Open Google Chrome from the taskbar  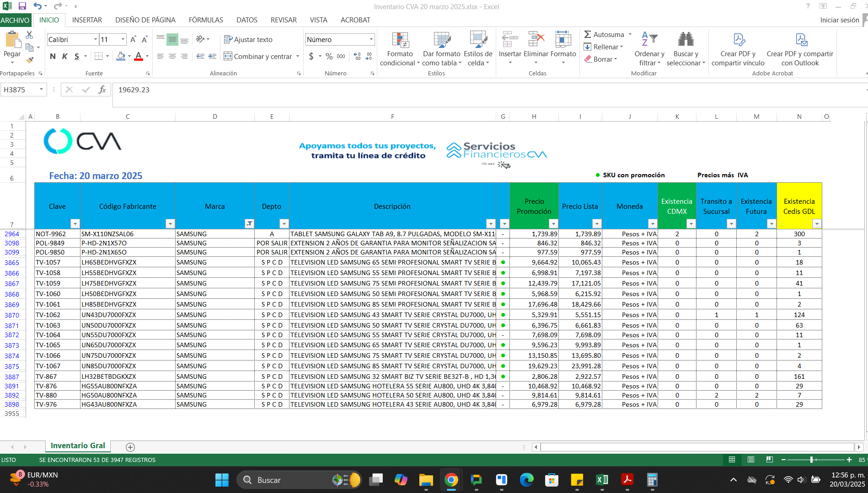pos(451,480)
